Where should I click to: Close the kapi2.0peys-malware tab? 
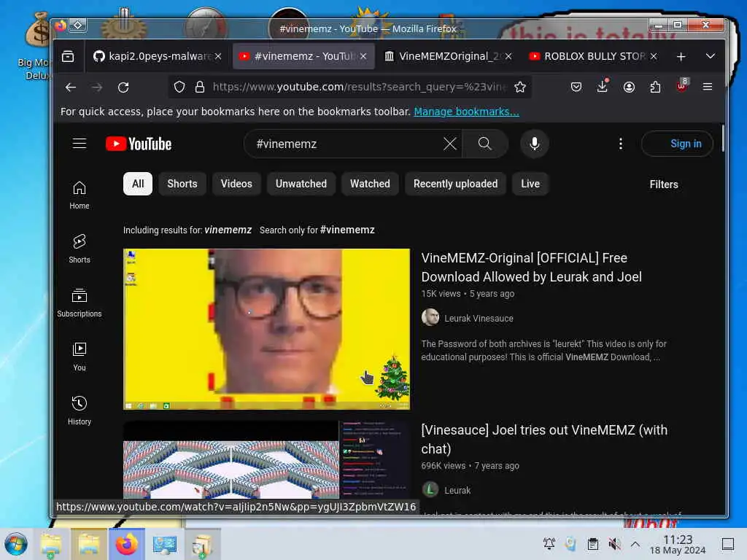tap(217, 56)
